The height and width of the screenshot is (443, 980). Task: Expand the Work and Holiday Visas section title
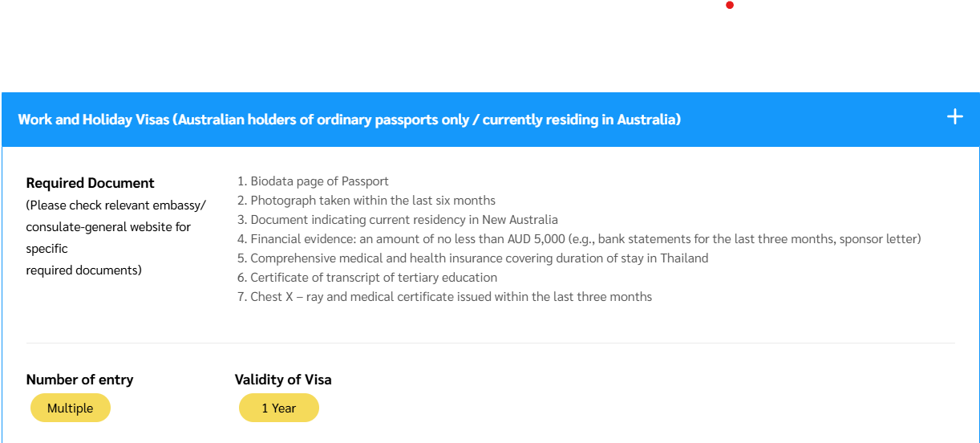click(349, 120)
